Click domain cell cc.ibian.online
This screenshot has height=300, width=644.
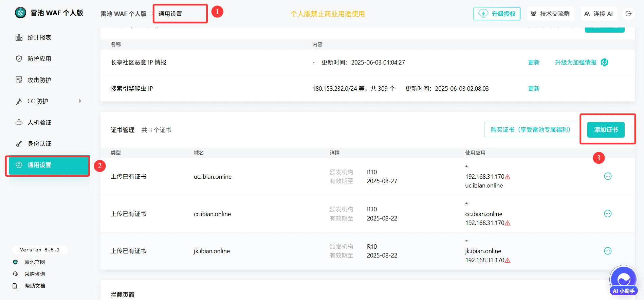(x=212, y=214)
